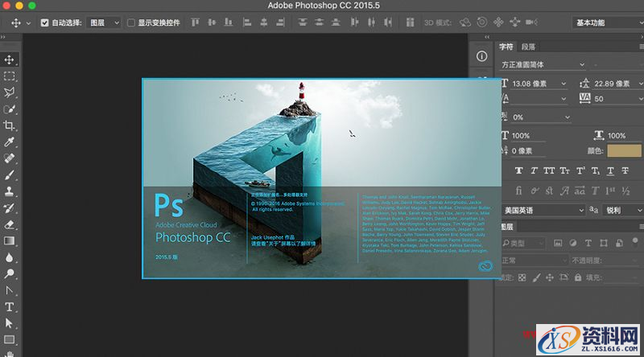Open the 基本功能 workspace dropdown
The width and height of the screenshot is (644, 357).
[602, 23]
